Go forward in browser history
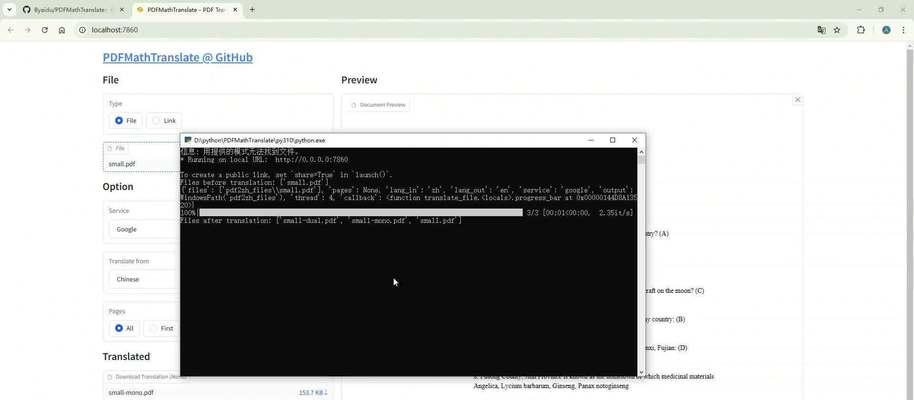This screenshot has width=914, height=400. [27, 30]
